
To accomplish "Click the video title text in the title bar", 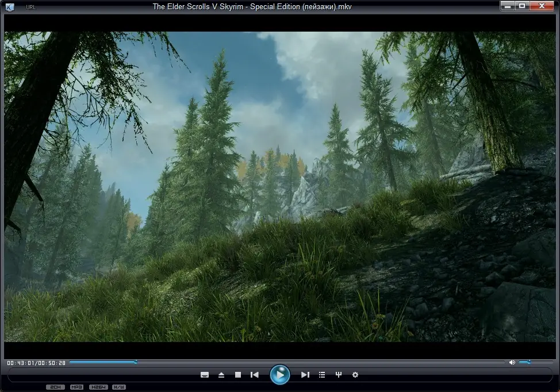I will pos(252,6).
